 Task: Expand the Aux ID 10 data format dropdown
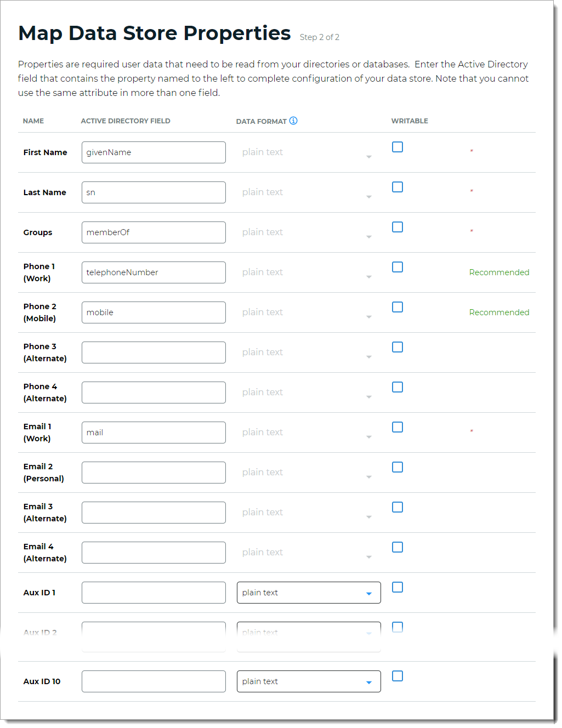(x=308, y=681)
